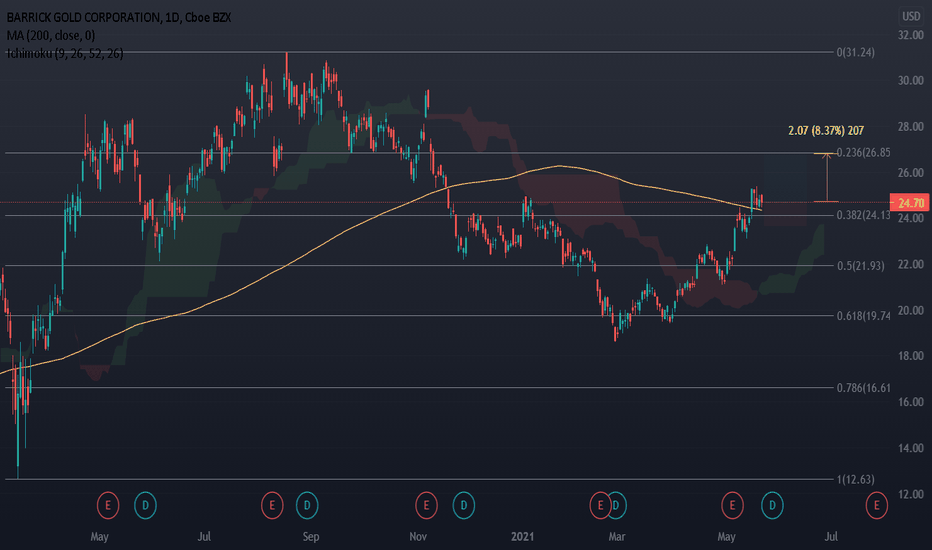Viewport: 932px width, 550px height.
Task: Open the dividend D marker above Sep label
Action: (307, 506)
